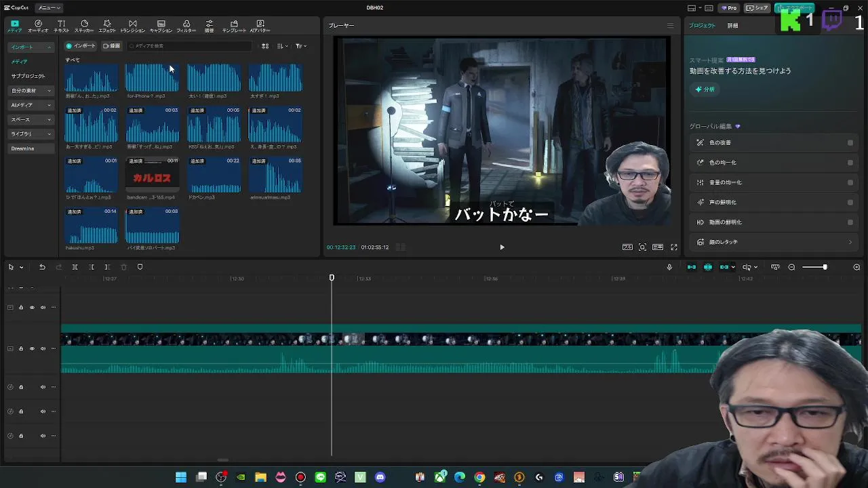Viewport: 868px width, 488px height.
Task: Open the ステッカー (Stickers) tab
Action: click(x=84, y=26)
